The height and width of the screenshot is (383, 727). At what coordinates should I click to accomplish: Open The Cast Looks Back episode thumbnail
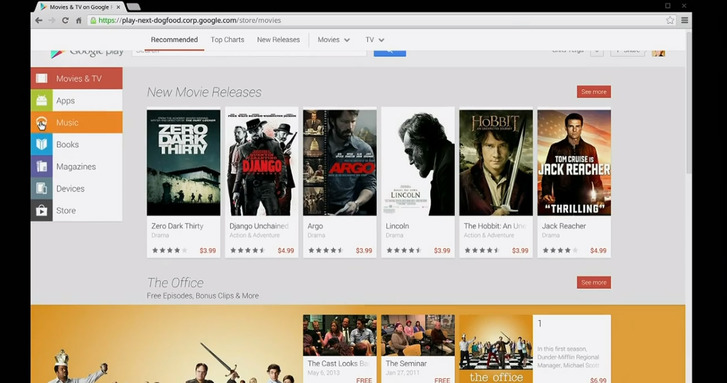pos(340,336)
